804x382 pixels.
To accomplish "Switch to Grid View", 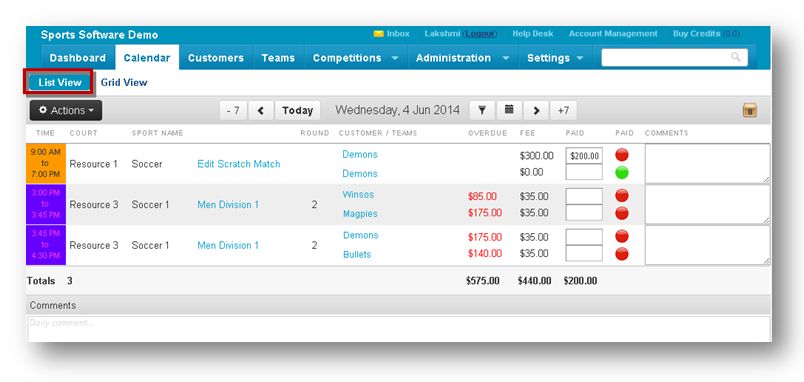I will point(124,83).
